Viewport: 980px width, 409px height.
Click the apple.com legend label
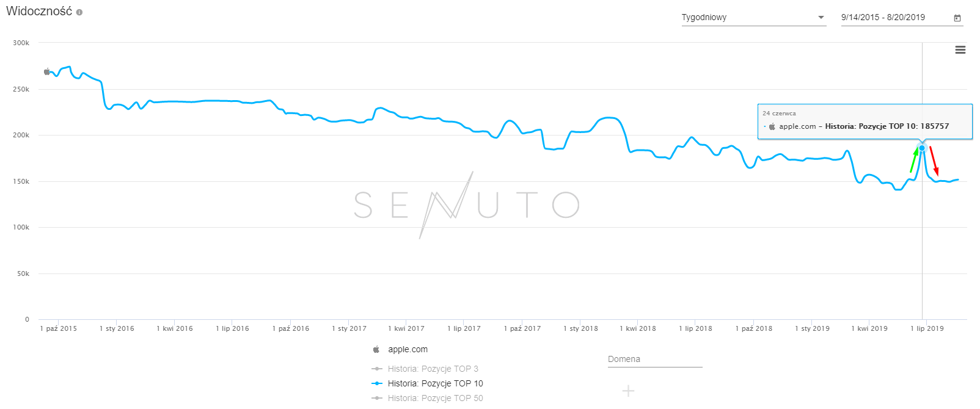pyautogui.click(x=408, y=349)
